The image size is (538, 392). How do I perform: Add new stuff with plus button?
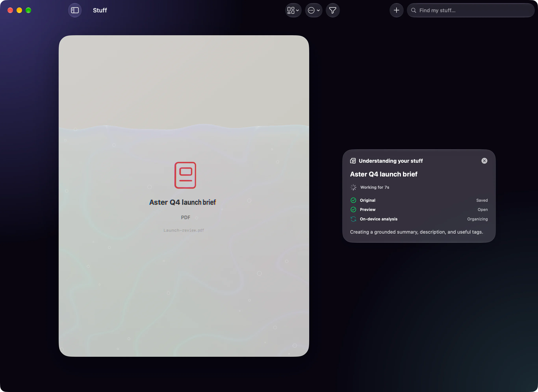[396, 10]
